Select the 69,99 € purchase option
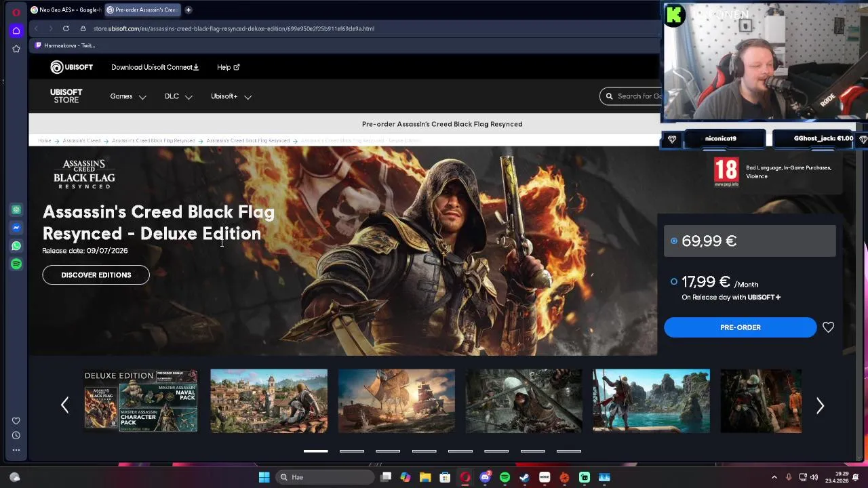Viewport: 868px width, 488px height. [750, 241]
